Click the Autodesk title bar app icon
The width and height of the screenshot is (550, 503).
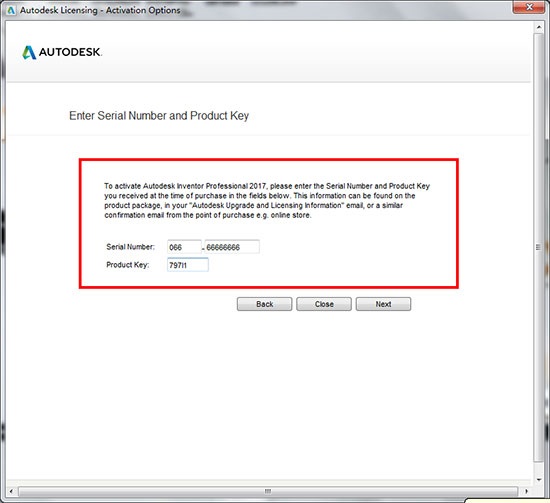(11, 10)
